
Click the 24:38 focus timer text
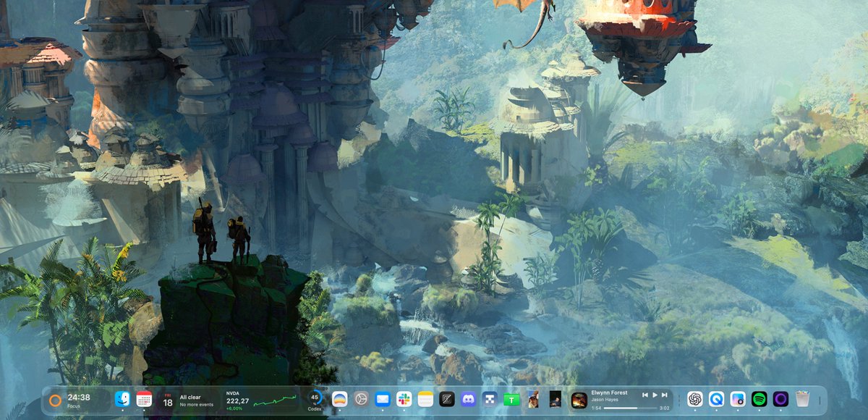[79, 397]
